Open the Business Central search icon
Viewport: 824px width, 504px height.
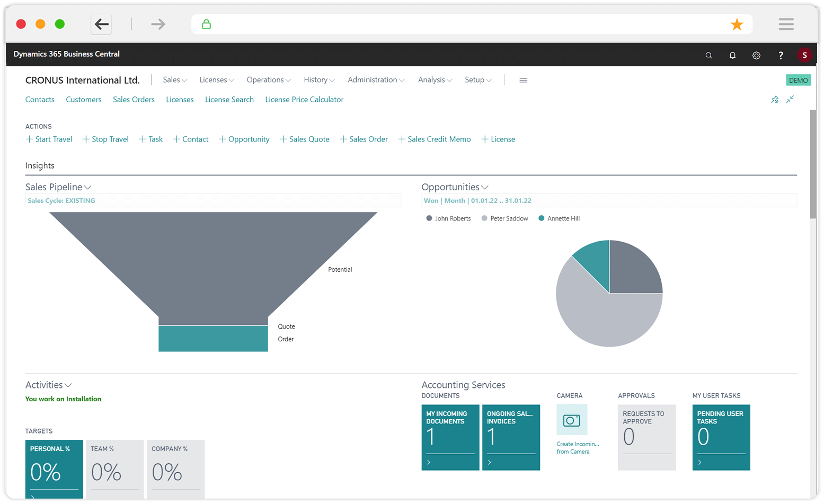pos(708,55)
